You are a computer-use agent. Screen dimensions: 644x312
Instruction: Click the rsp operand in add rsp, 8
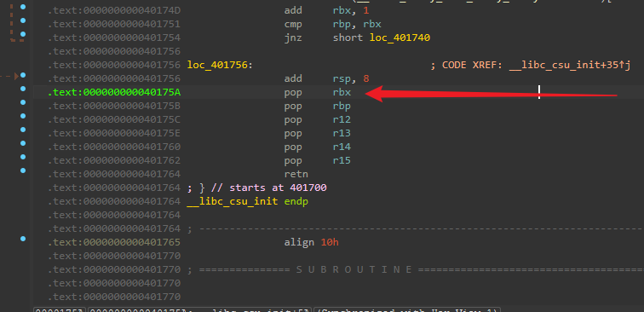tap(342, 78)
